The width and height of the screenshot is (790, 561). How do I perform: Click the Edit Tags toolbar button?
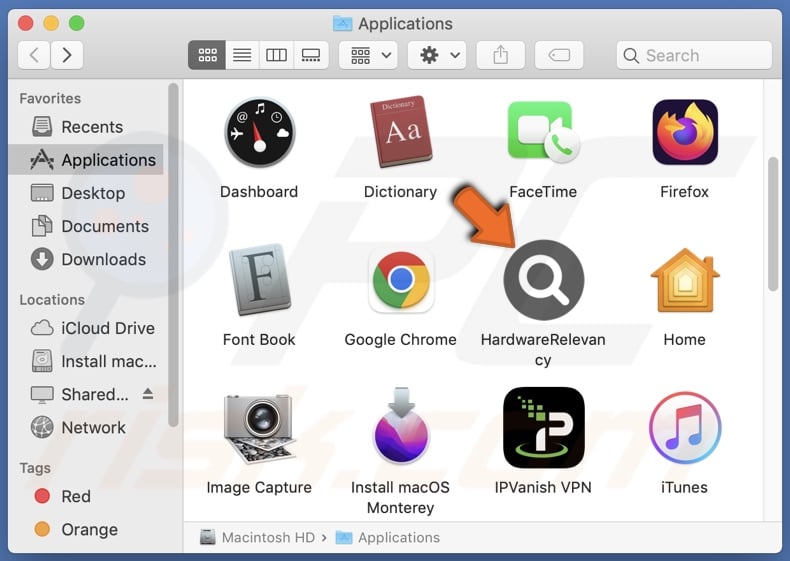point(559,55)
